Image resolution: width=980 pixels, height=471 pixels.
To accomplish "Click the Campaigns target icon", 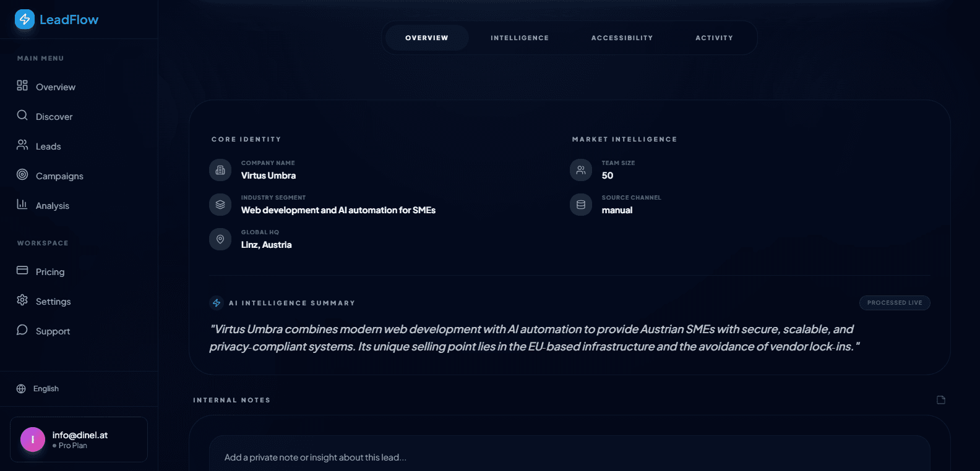I will click(22, 175).
